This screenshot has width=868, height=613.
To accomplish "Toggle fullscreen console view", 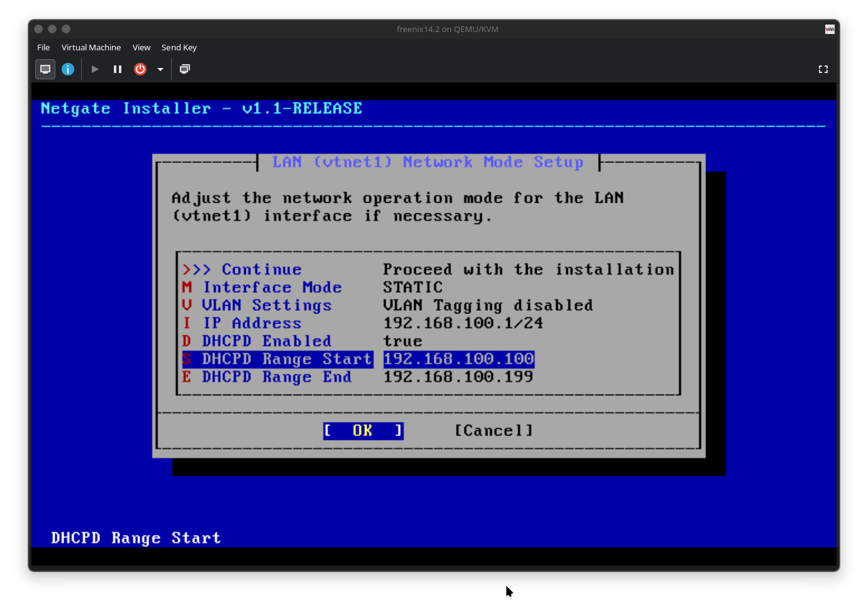I will pos(823,69).
